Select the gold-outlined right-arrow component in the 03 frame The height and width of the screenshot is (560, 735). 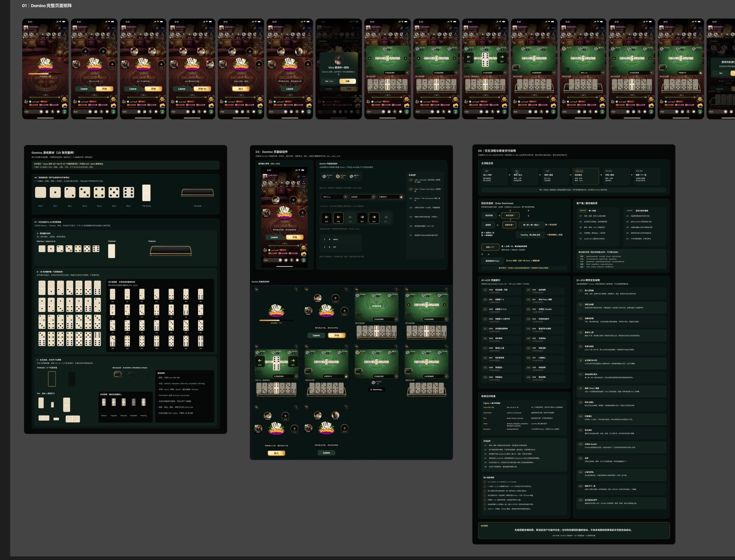click(374, 218)
